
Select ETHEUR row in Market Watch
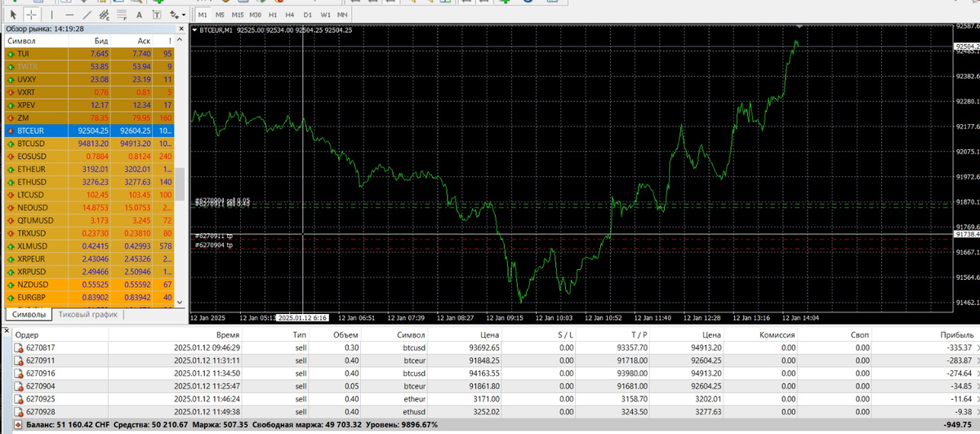(x=88, y=169)
